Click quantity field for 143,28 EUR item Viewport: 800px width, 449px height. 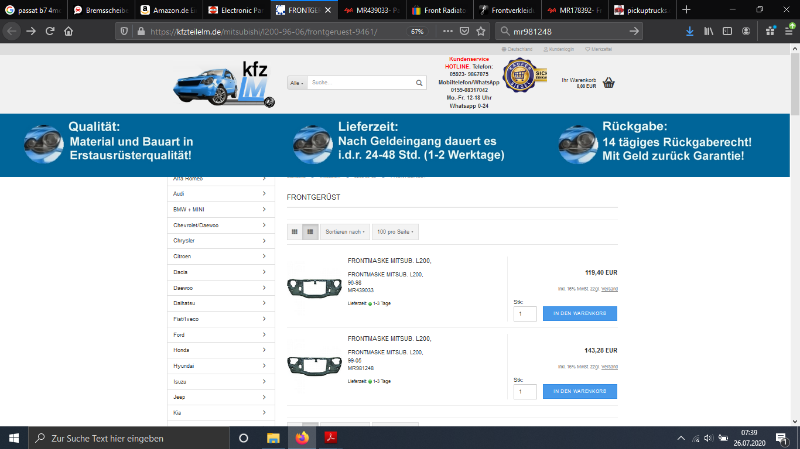(524, 392)
